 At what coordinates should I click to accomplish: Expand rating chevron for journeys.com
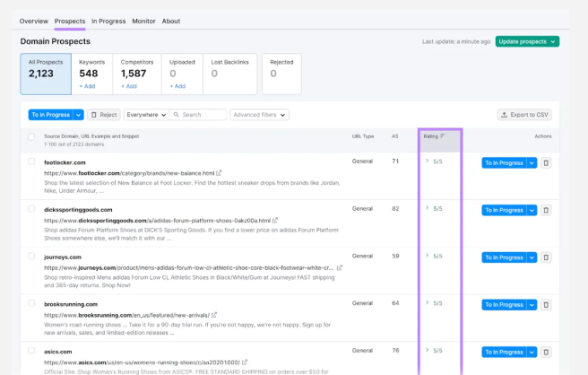click(x=428, y=256)
